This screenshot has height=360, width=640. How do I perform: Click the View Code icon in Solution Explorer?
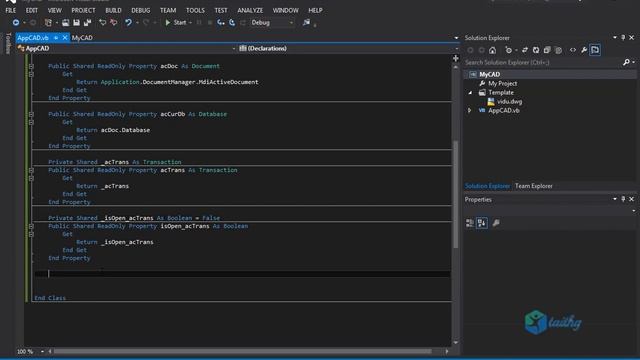click(x=573, y=50)
